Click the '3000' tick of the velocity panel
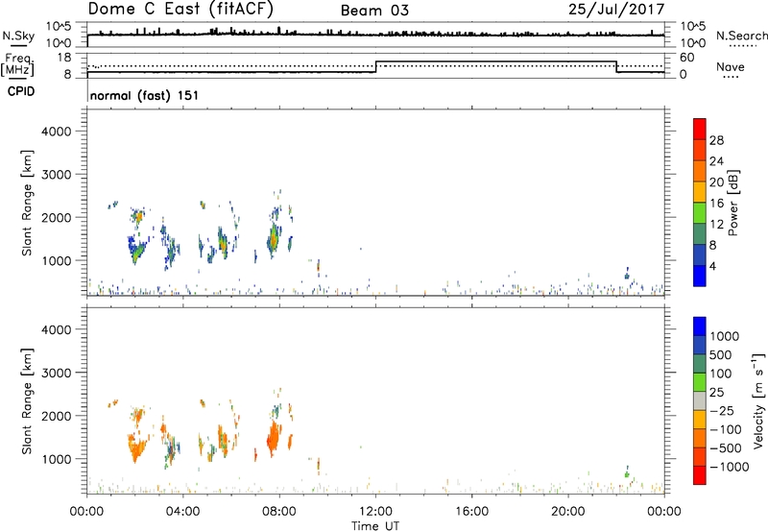 [x=57, y=373]
